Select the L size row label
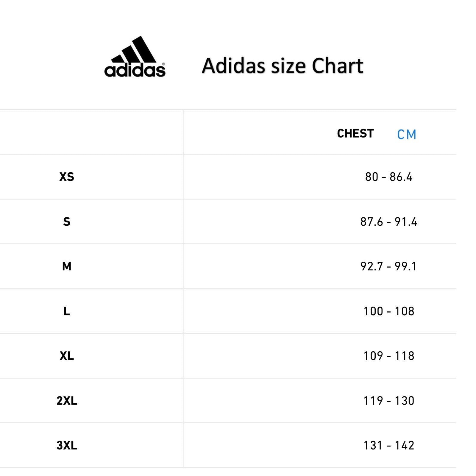 [x=67, y=311]
